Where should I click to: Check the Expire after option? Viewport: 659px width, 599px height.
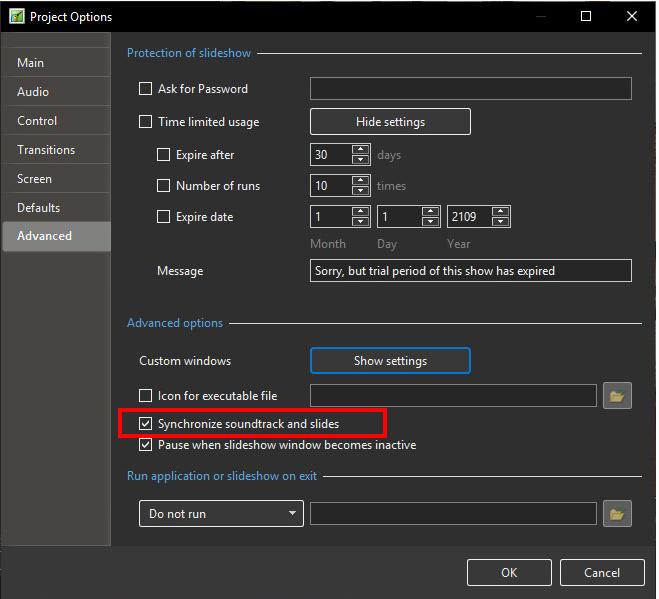click(163, 155)
